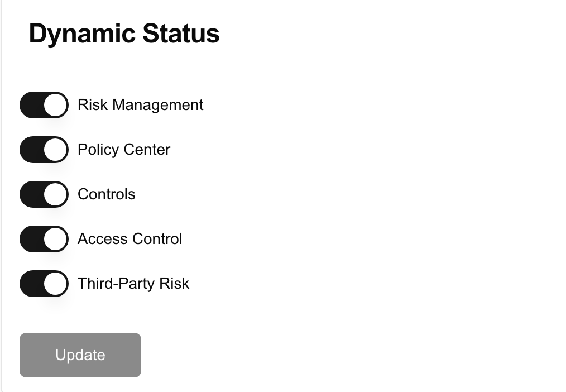Click white knob of Third-Party Risk switch
The height and width of the screenshot is (392, 566).
coord(55,284)
